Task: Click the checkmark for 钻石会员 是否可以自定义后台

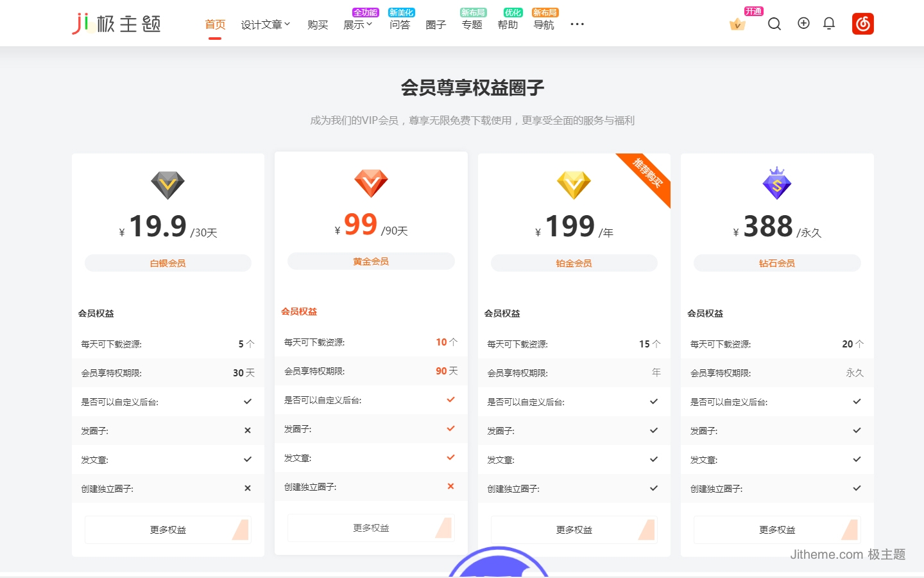Action: [x=857, y=401]
